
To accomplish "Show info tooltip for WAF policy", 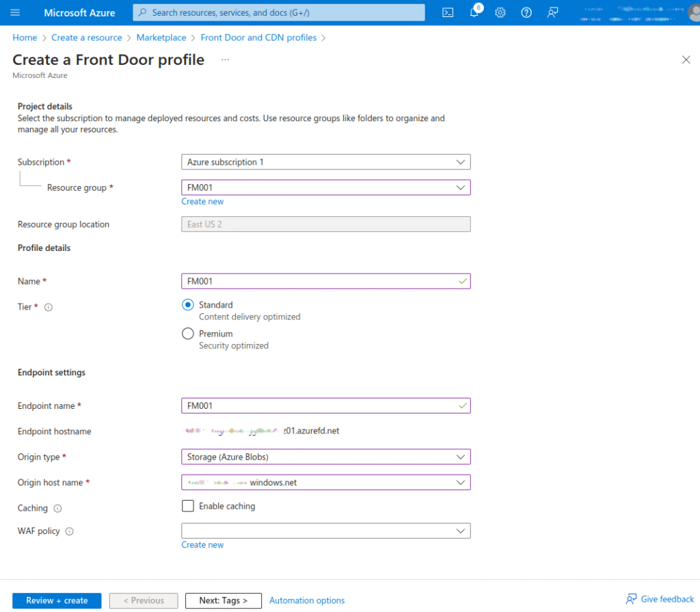I will pos(69,531).
